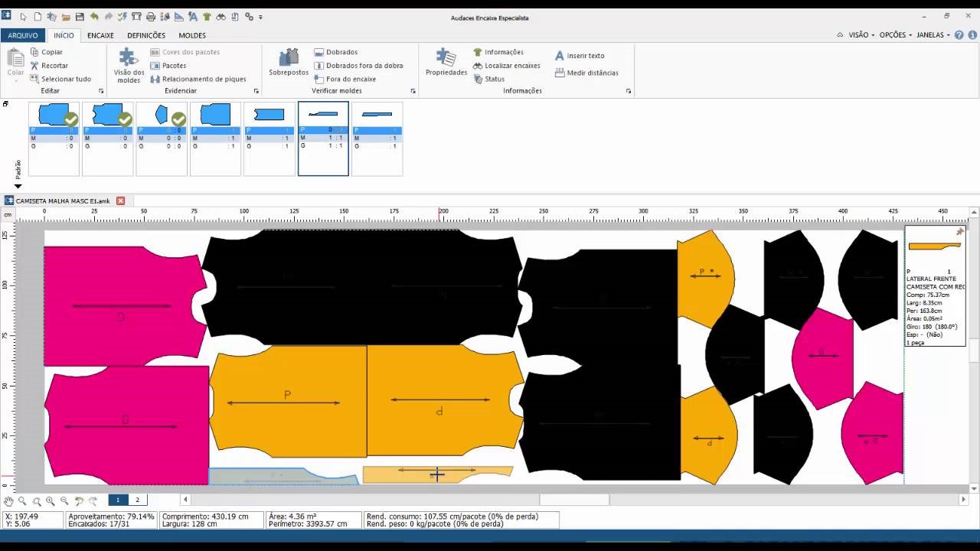Collapse the Padrão mold list arrow
The height and width of the screenshot is (551, 980).
18,186
